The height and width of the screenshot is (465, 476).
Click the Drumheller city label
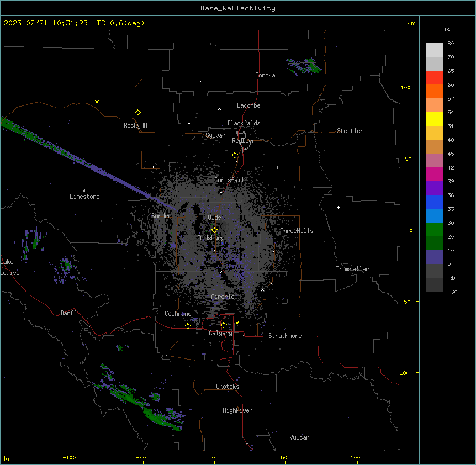coord(352,269)
